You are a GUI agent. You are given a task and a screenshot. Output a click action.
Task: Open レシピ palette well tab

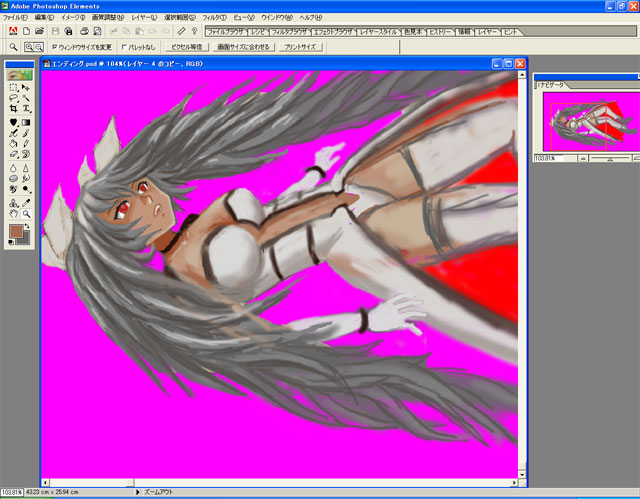258,32
